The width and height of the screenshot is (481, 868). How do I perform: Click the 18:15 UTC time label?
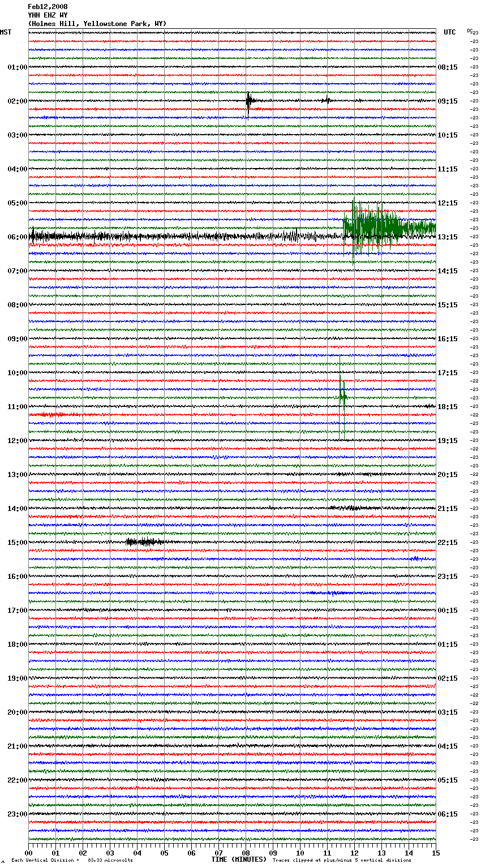pyautogui.click(x=448, y=407)
